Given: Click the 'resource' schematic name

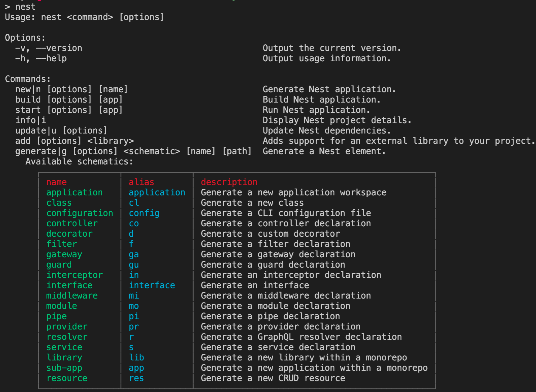Looking at the screenshot, I should click(x=67, y=378).
